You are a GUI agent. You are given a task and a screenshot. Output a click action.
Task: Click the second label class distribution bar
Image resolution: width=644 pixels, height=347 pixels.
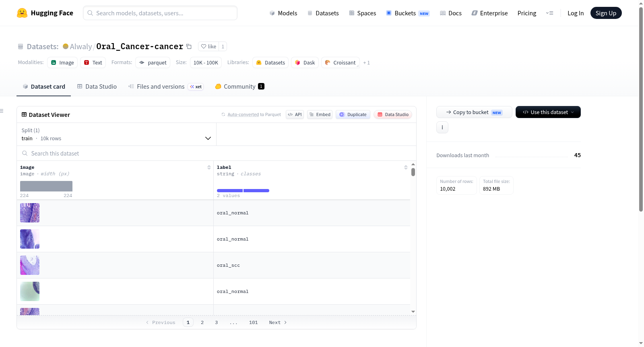point(256,191)
